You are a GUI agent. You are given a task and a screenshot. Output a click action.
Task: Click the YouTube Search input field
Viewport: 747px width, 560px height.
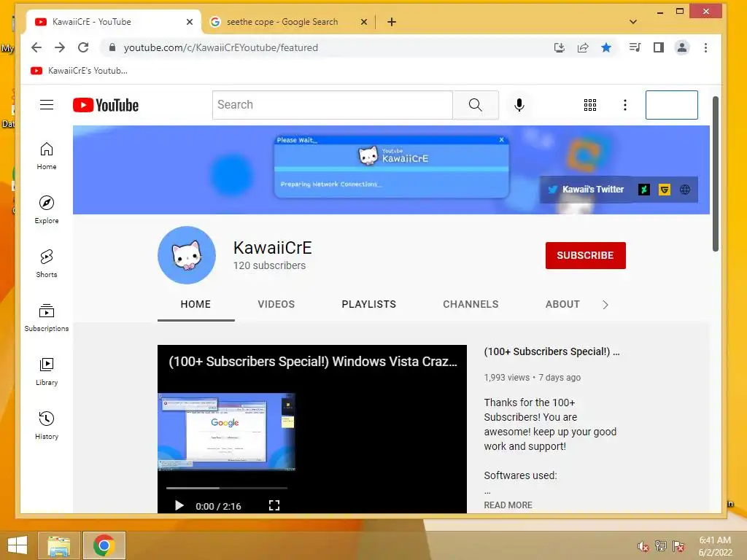pyautogui.click(x=333, y=105)
